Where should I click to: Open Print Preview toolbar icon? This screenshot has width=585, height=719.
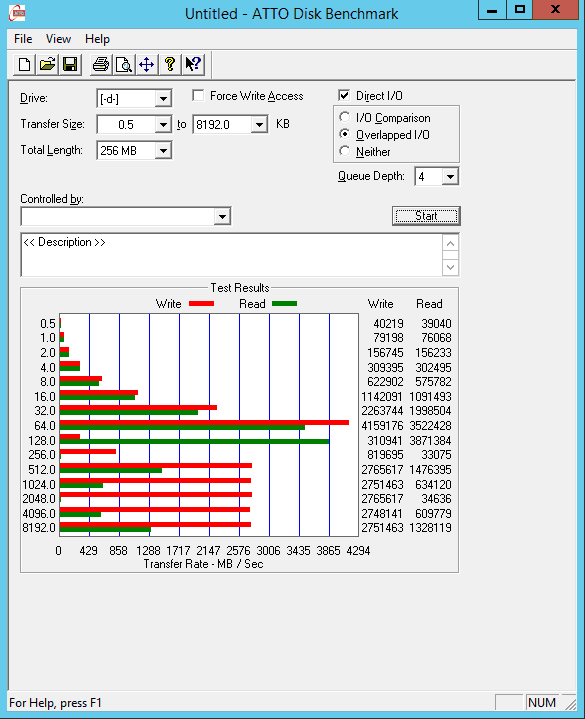pyautogui.click(x=124, y=64)
